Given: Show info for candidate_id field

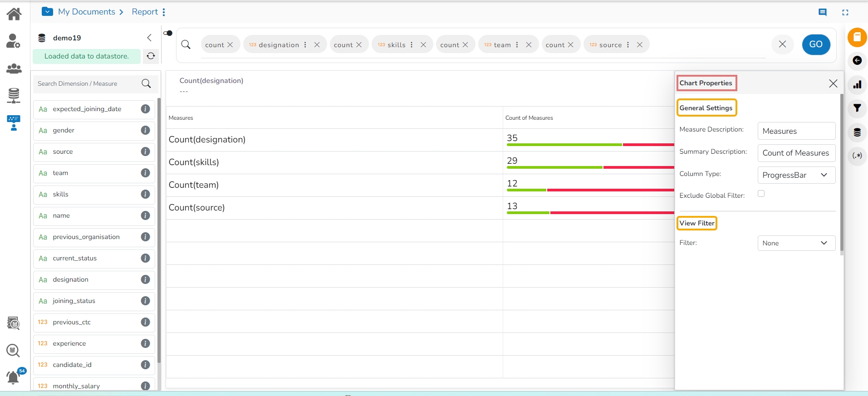Looking at the screenshot, I should pos(145,365).
